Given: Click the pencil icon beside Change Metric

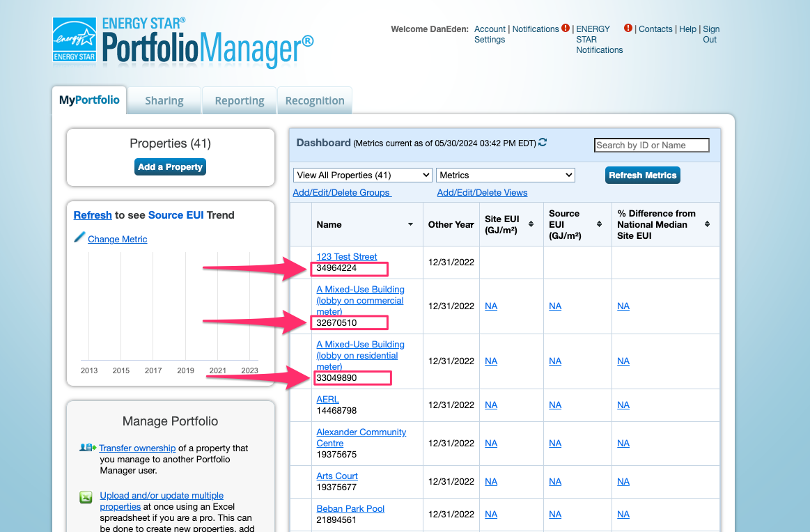Looking at the screenshot, I should click(79, 237).
